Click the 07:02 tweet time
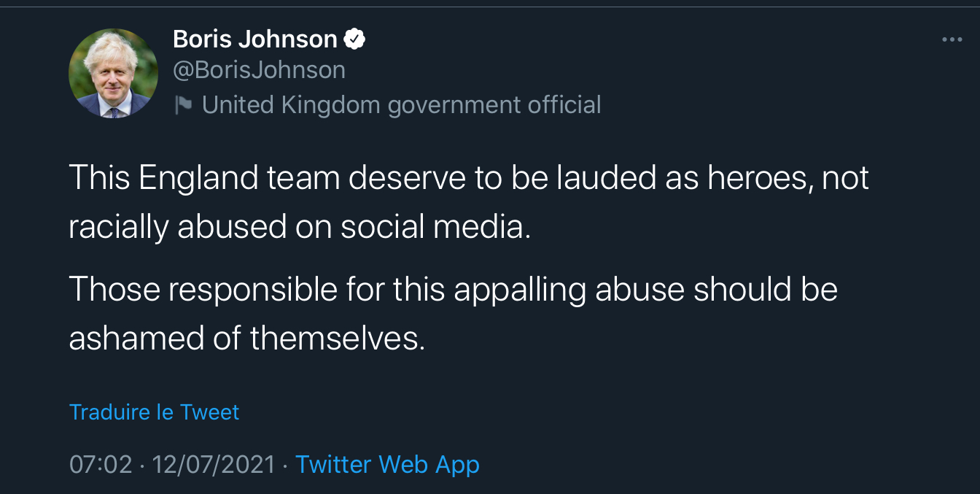The image size is (980, 494). point(101,465)
